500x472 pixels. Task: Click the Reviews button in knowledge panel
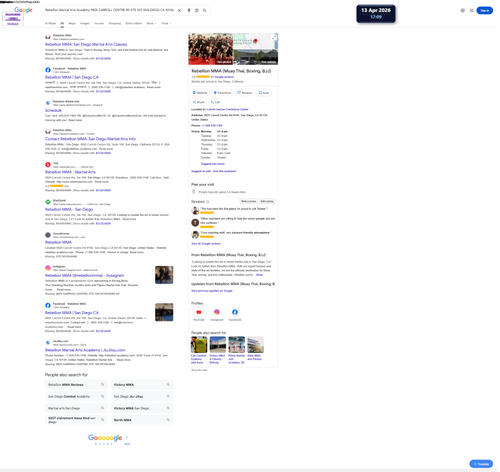(246, 93)
